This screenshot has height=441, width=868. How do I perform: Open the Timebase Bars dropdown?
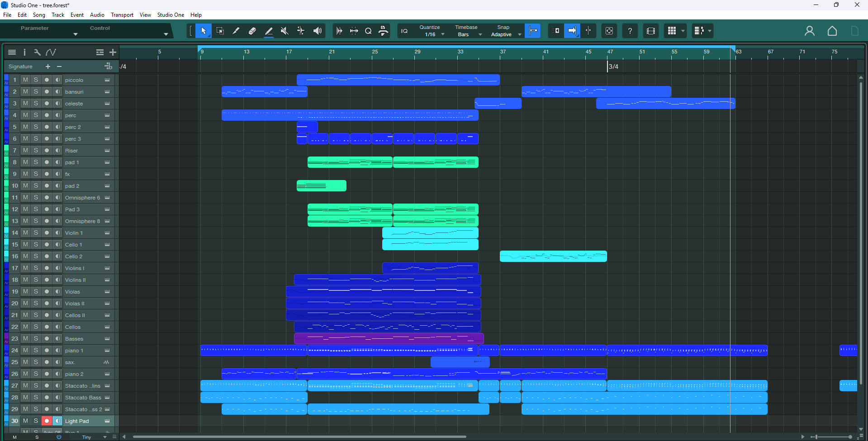[467, 31]
